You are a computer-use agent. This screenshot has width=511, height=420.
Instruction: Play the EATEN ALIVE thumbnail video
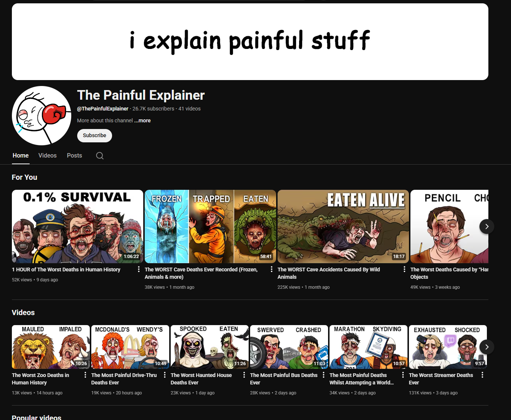(343, 226)
